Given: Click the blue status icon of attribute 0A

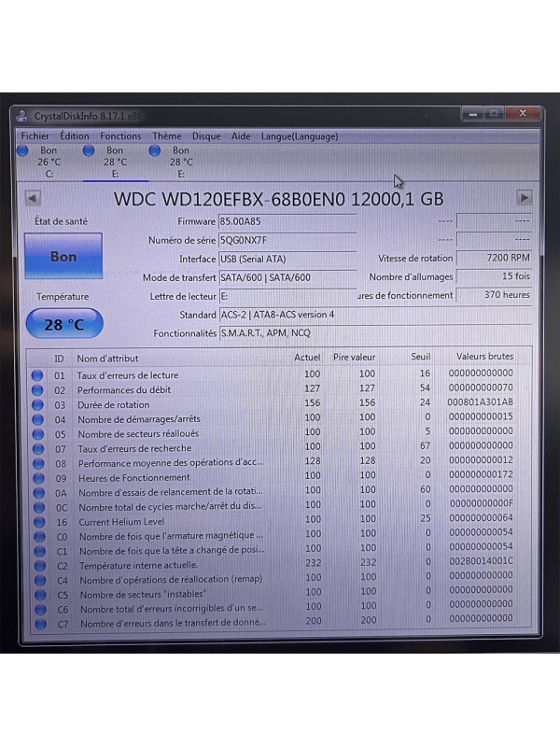Looking at the screenshot, I should pyautogui.click(x=39, y=493).
